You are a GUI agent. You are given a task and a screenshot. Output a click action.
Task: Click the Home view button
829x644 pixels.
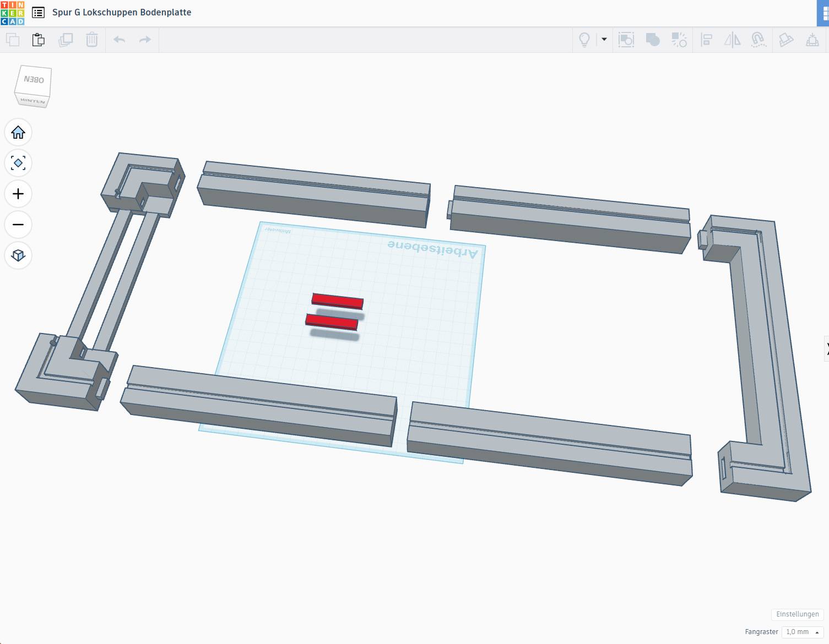point(18,133)
